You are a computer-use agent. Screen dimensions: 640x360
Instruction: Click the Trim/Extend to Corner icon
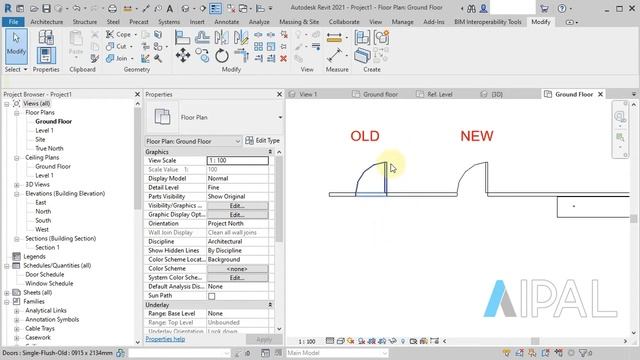tap(241, 56)
